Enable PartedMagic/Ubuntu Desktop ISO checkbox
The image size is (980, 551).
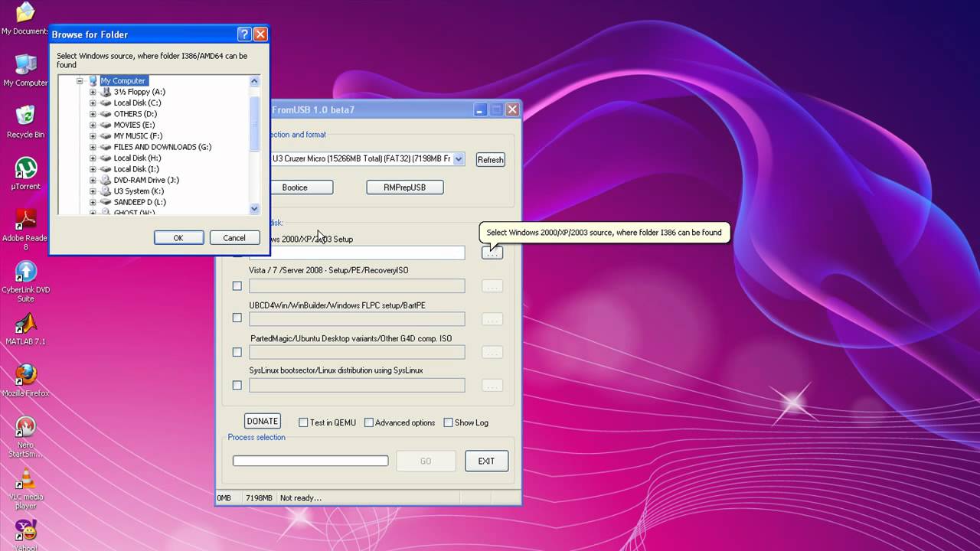[237, 352]
